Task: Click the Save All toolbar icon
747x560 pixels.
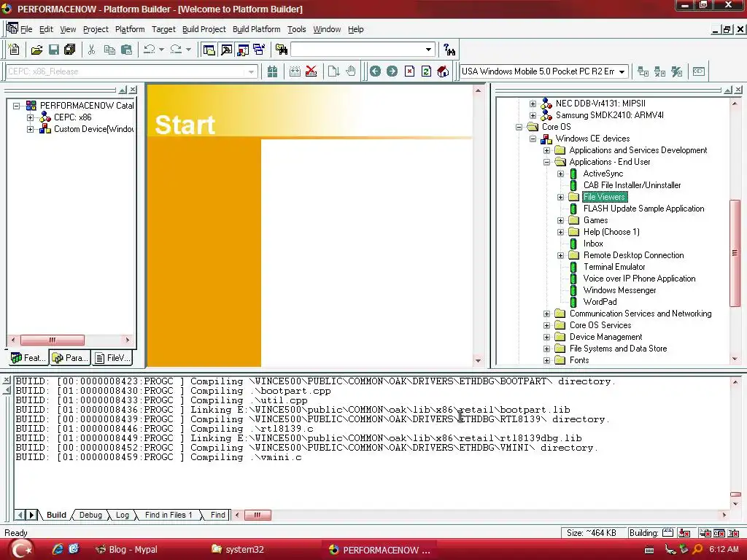Action: tap(69, 50)
